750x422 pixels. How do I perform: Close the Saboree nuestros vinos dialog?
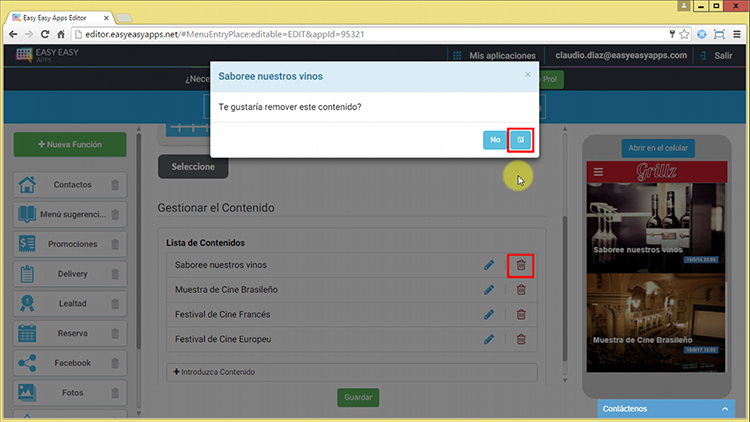click(528, 75)
